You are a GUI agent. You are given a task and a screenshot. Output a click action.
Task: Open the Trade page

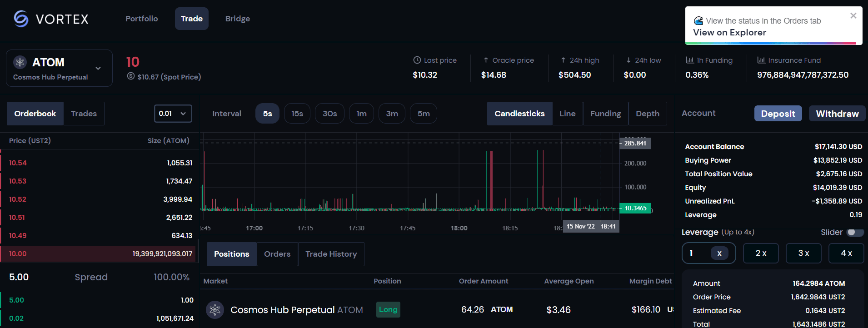click(x=192, y=19)
